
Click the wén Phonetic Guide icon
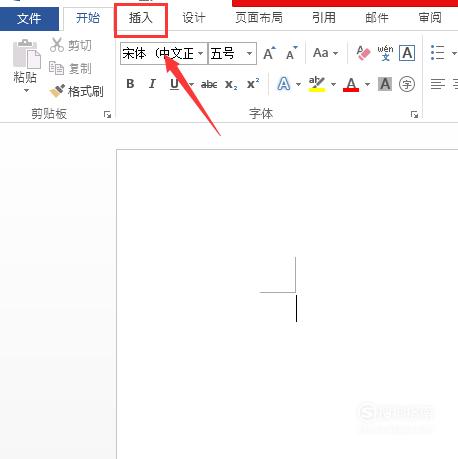(x=385, y=53)
